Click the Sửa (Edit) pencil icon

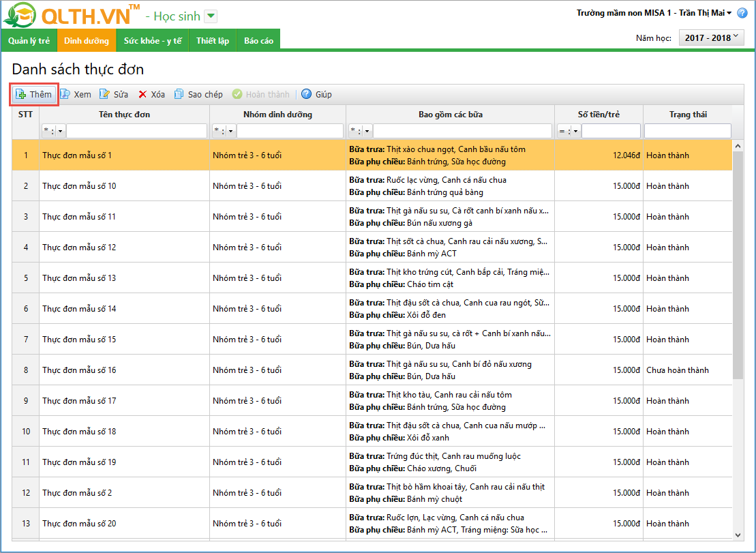pyautogui.click(x=104, y=94)
